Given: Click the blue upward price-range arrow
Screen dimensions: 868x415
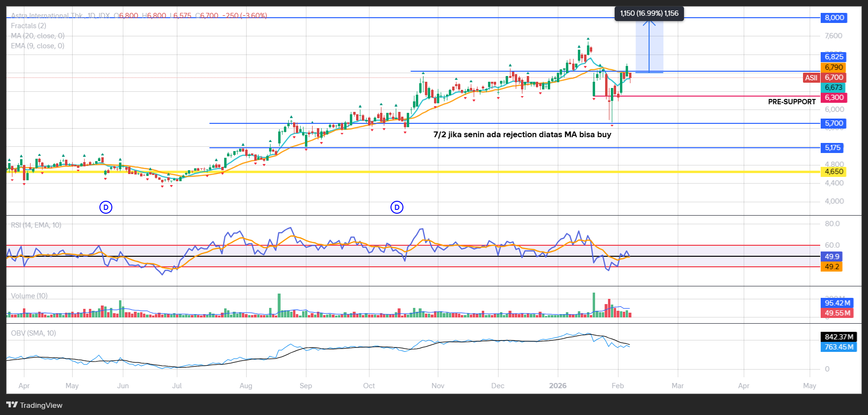Looking at the screenshot, I should click(x=649, y=45).
